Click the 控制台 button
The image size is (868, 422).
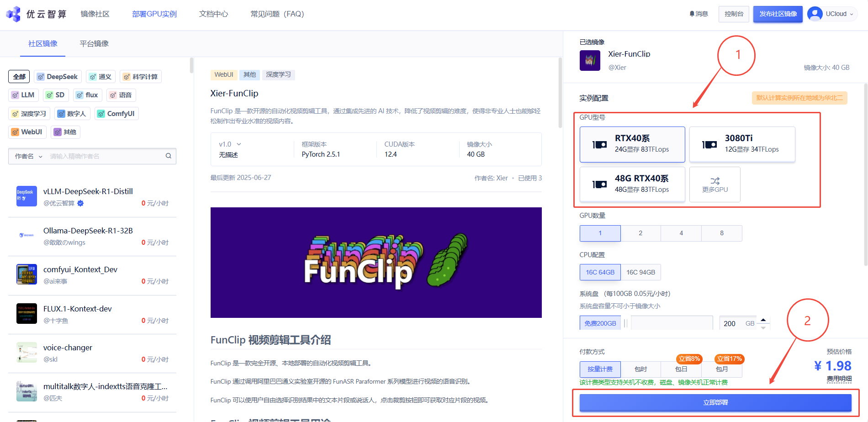coord(734,14)
